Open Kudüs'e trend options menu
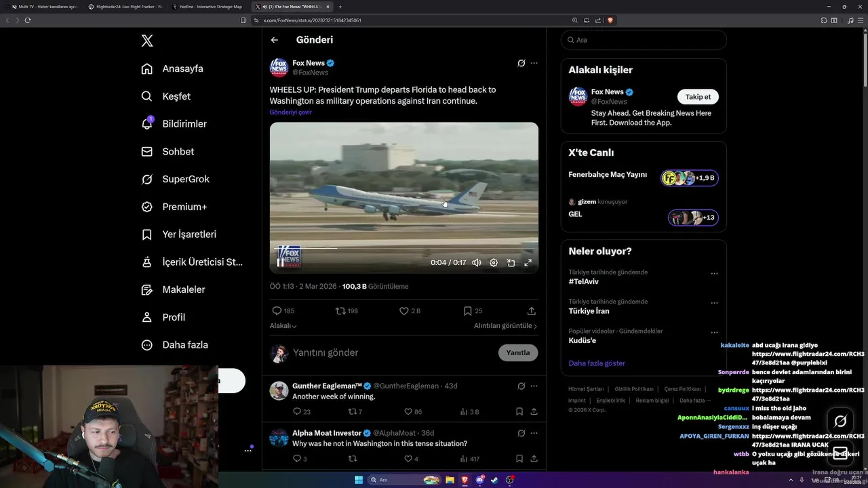Image resolution: width=868 pixels, height=488 pixels. [714, 333]
